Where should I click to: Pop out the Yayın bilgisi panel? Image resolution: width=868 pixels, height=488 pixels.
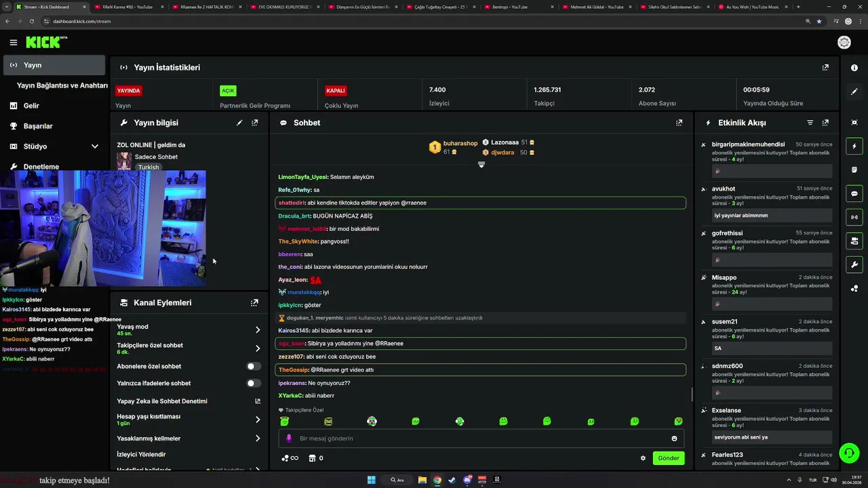point(254,123)
